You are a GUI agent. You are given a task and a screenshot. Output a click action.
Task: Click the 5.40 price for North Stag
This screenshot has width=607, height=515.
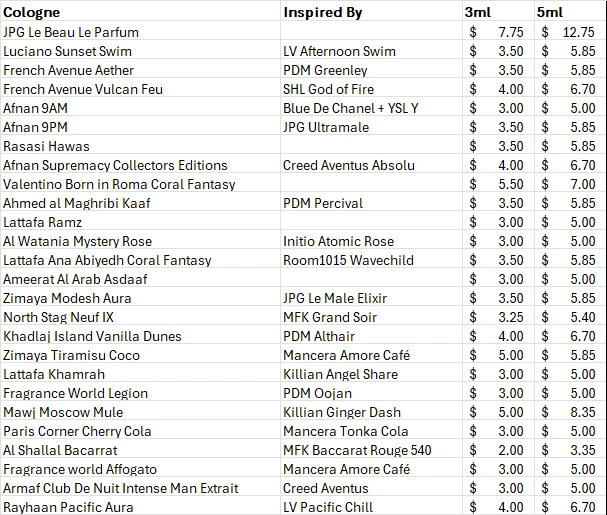click(x=570, y=317)
